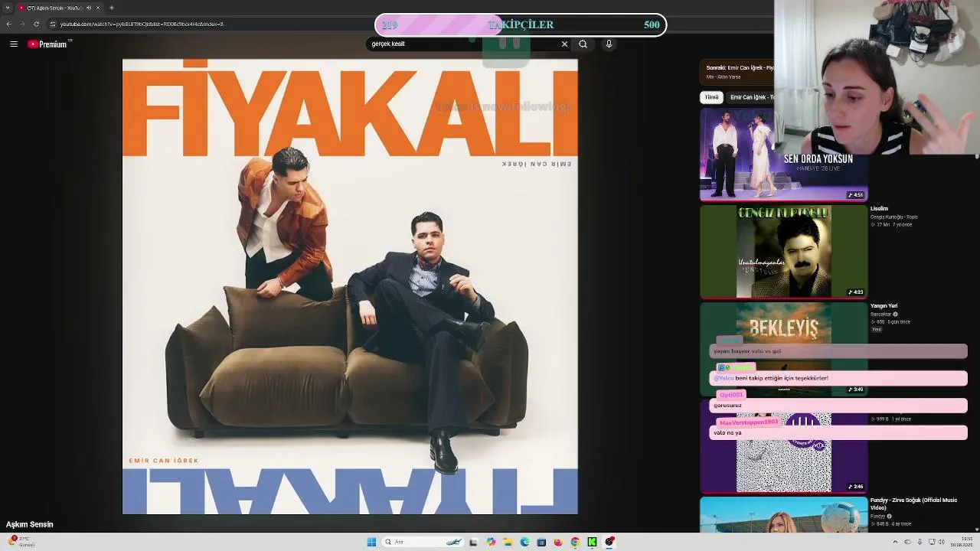Go to YouTube Premium home logo
Image resolution: width=980 pixels, height=551 pixels.
(x=48, y=44)
